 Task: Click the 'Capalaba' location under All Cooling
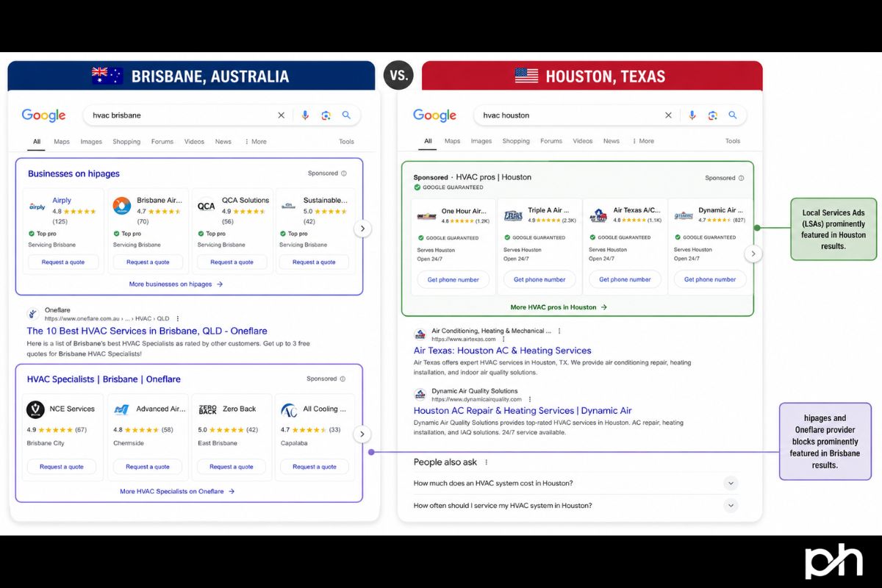295,443
